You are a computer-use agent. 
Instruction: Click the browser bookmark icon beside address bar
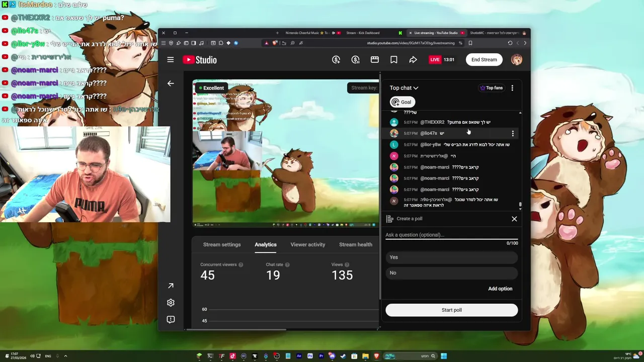pos(470,43)
